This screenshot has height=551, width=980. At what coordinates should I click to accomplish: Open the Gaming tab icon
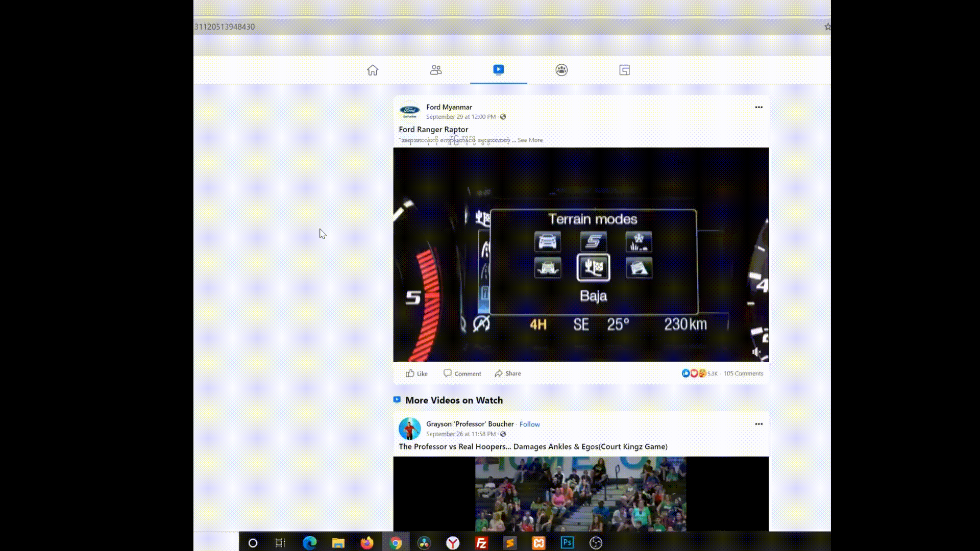click(x=624, y=70)
